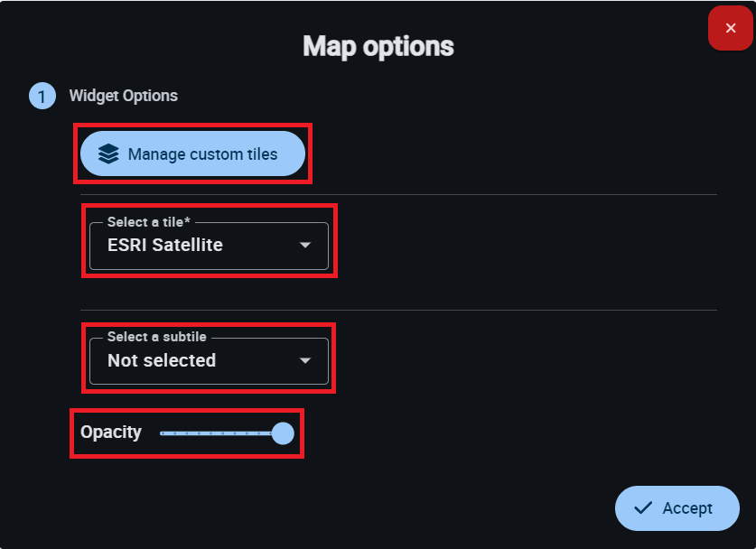Click the Not selected subtile value

(x=162, y=361)
